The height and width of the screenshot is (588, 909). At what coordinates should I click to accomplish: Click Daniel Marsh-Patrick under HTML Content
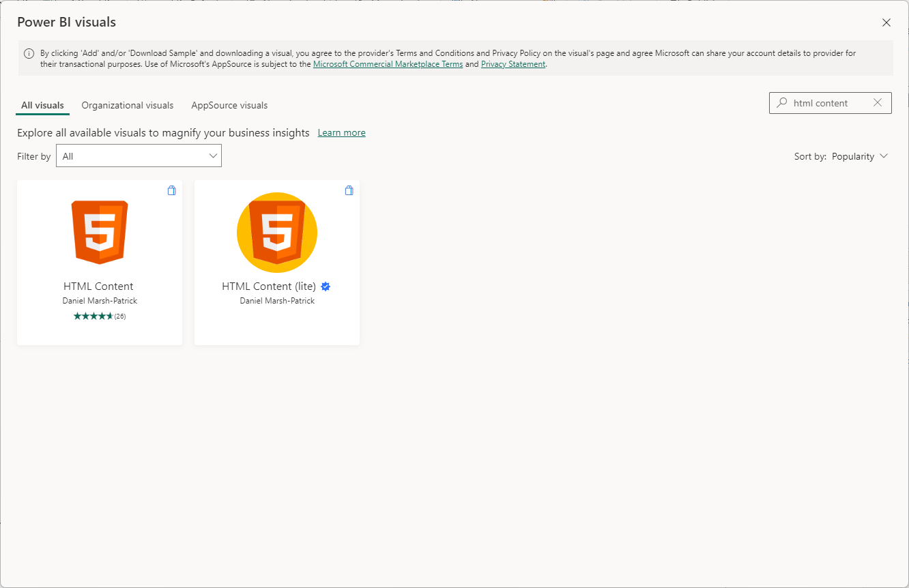[x=100, y=301]
